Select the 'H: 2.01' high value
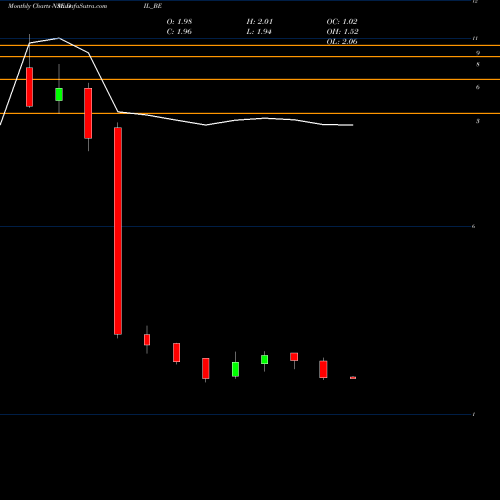 click(260, 22)
